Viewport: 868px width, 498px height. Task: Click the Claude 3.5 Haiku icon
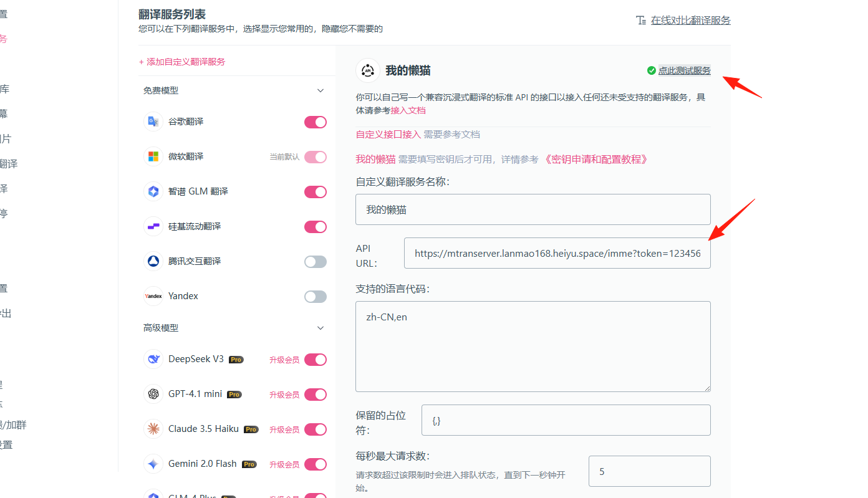tap(153, 429)
